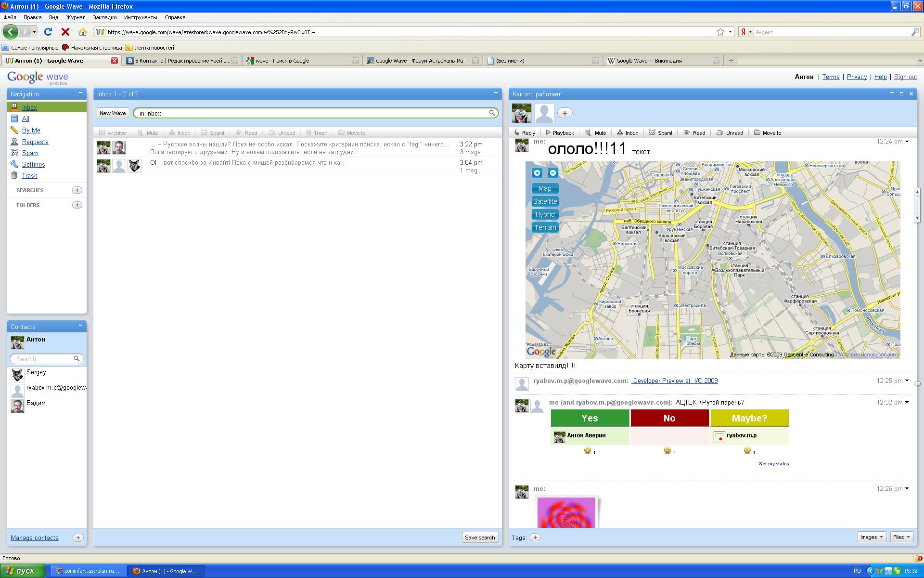Collapse the Navigation panel
The height and width of the screenshot is (578, 924).
pos(80,93)
